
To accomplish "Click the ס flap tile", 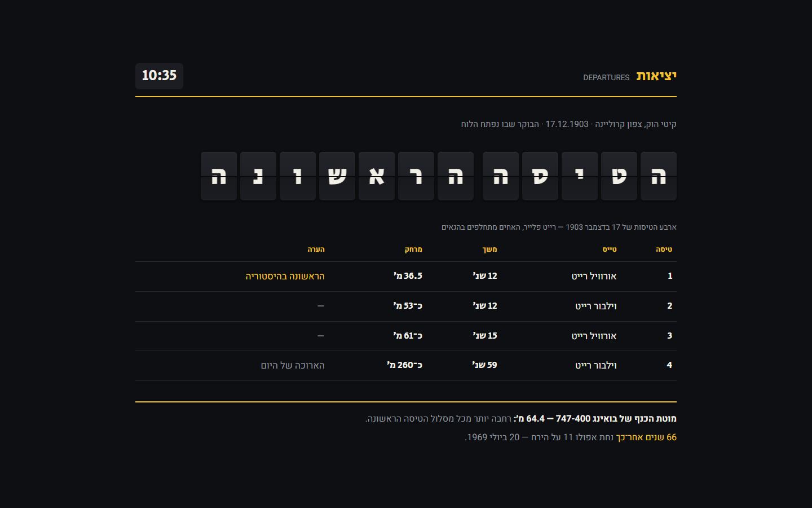I will point(540,176).
